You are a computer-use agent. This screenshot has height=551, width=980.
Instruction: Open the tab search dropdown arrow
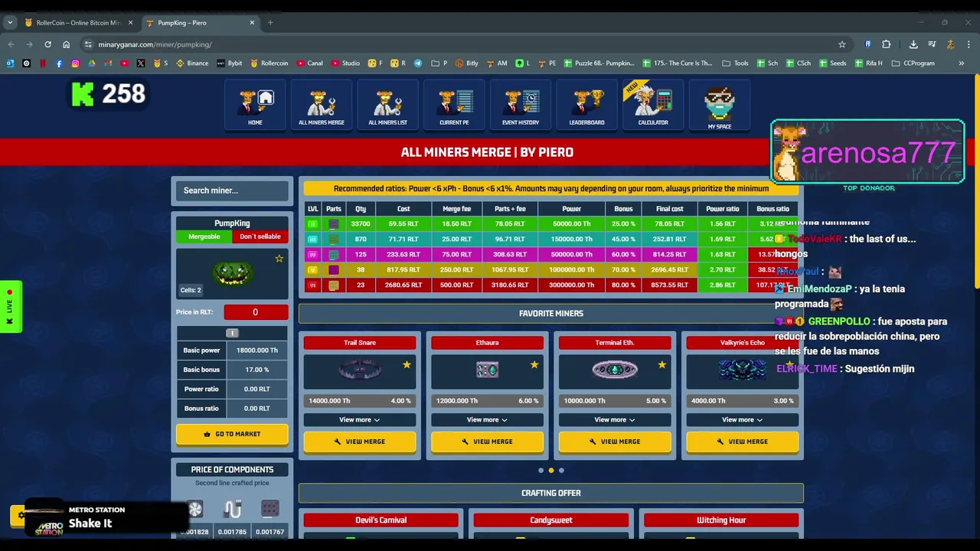coord(10,23)
